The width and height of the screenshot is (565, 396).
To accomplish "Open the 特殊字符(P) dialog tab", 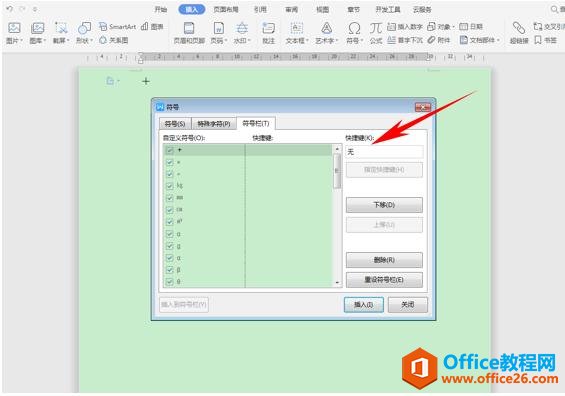I will coord(214,124).
